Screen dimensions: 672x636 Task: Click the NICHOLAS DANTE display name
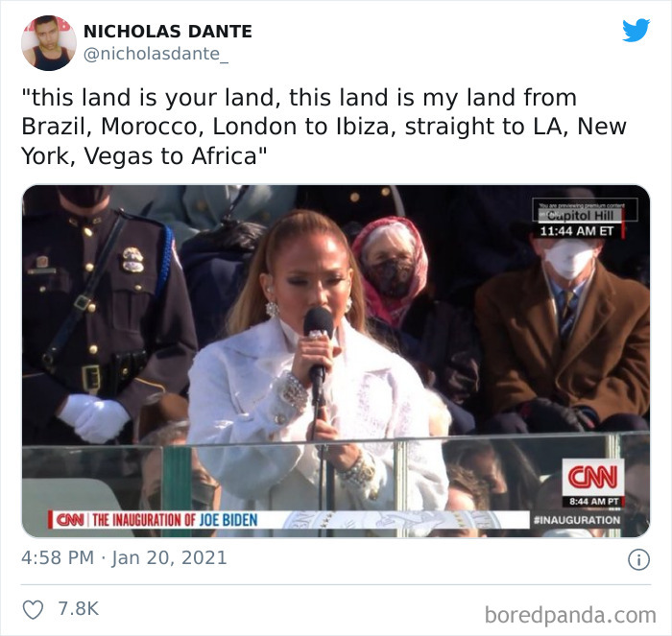click(x=168, y=32)
